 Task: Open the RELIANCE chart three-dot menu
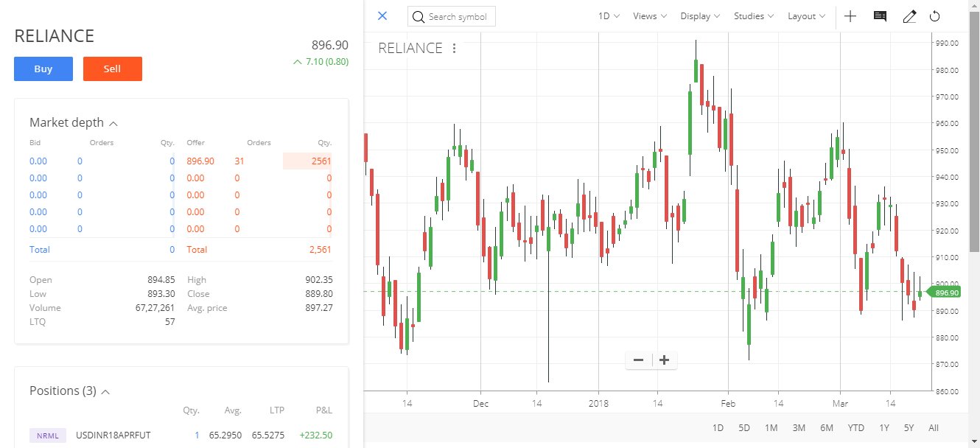click(x=455, y=49)
